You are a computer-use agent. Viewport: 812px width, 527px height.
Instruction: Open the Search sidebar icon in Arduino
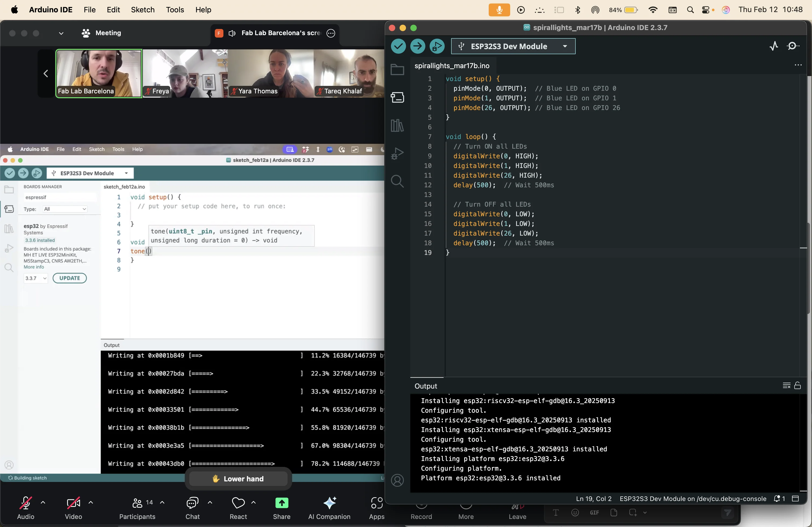tap(397, 181)
